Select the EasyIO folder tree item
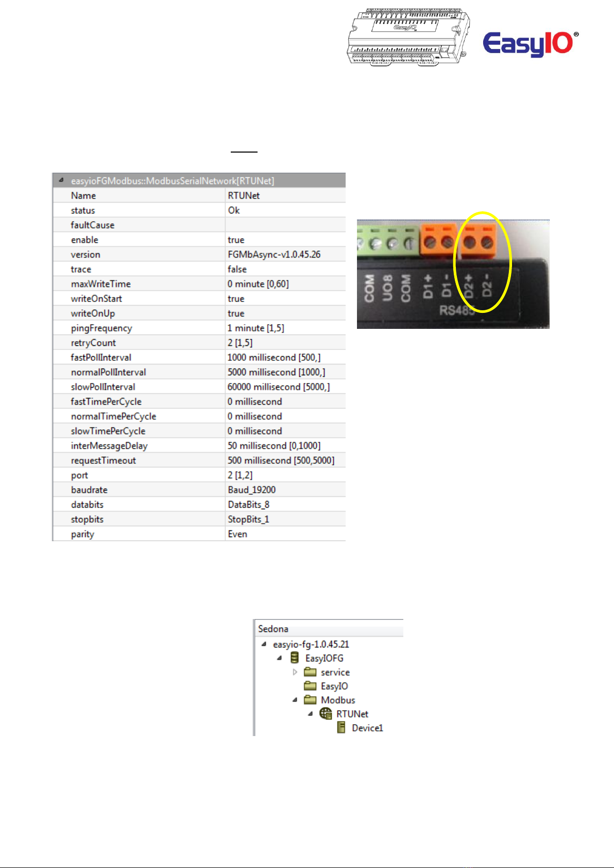This screenshot has height=868, width=614. pyautogui.click(x=334, y=686)
